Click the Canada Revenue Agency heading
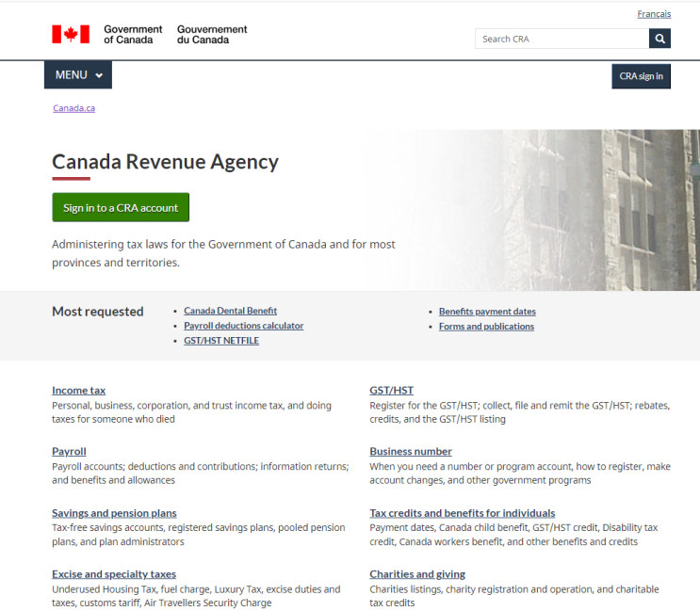 click(x=165, y=161)
